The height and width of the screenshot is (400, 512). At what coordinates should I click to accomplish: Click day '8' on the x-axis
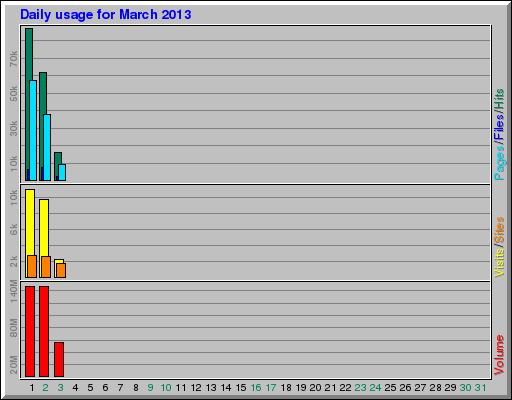(136, 388)
